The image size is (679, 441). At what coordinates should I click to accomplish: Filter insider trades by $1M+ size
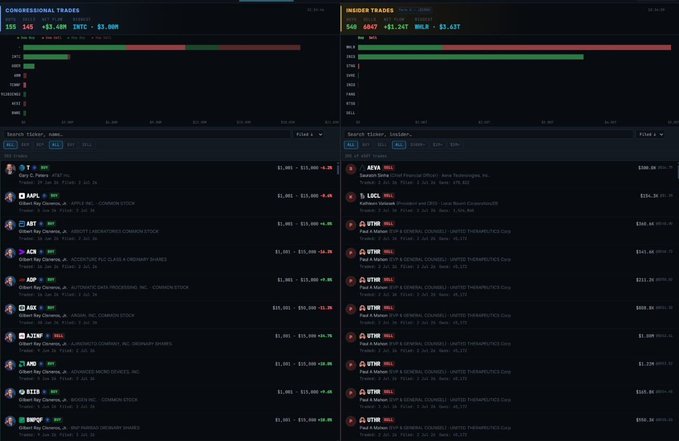437,145
